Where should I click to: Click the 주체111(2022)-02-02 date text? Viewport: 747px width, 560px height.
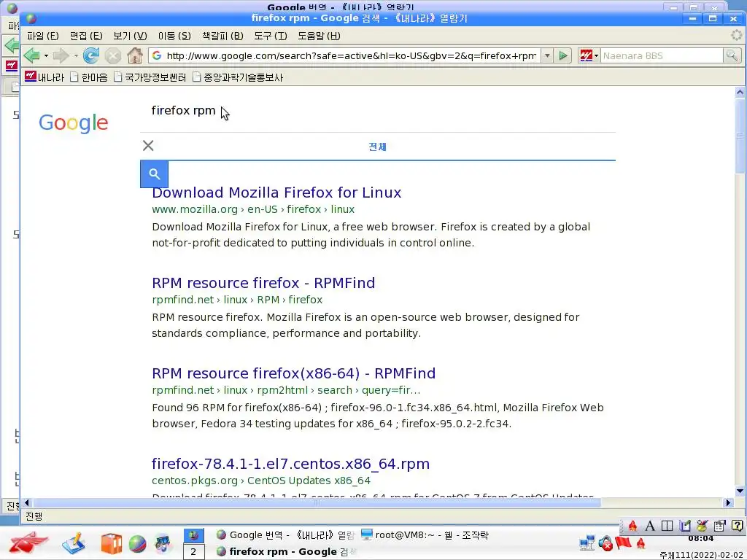tap(702, 555)
